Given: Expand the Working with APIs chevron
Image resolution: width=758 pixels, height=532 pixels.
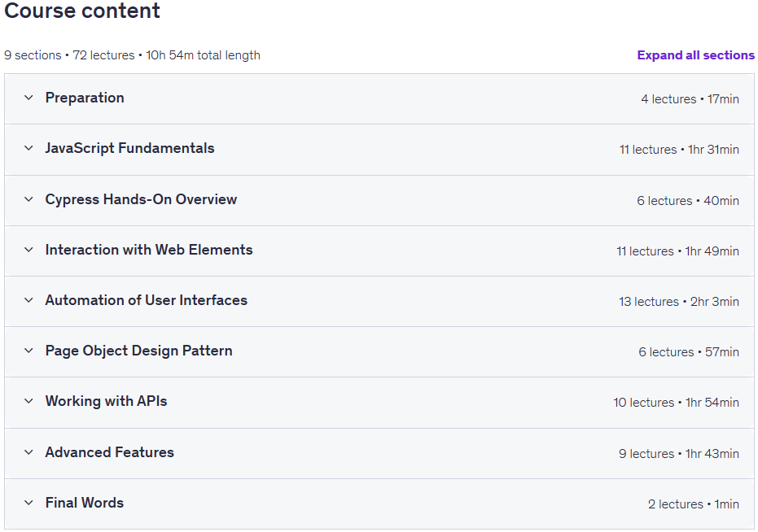Looking at the screenshot, I should [x=29, y=401].
